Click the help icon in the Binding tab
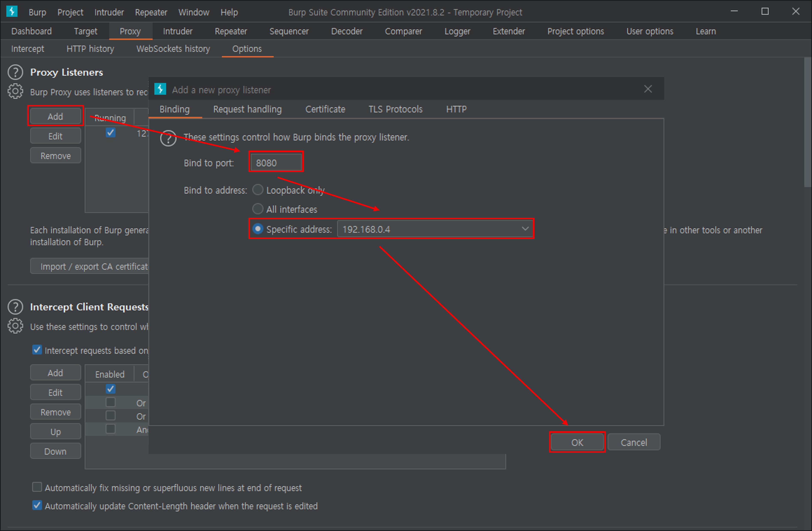This screenshot has height=531, width=812. [x=168, y=138]
